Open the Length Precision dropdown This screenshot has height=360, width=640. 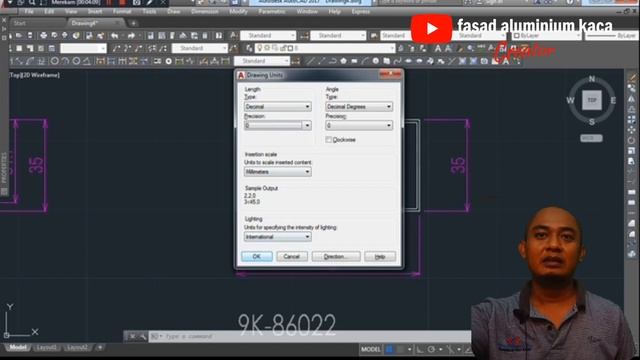point(278,125)
